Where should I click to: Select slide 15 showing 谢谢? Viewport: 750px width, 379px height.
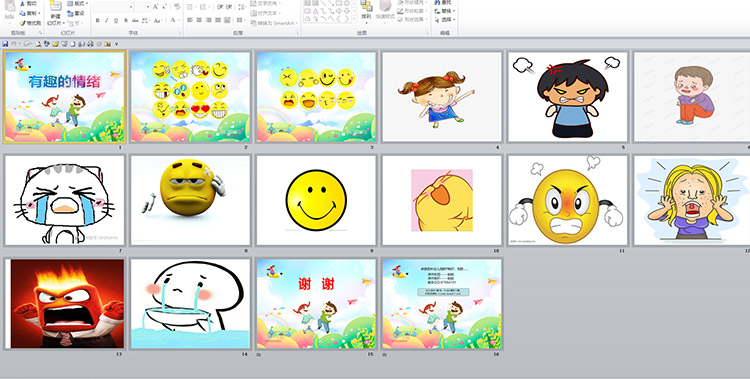pos(316,303)
